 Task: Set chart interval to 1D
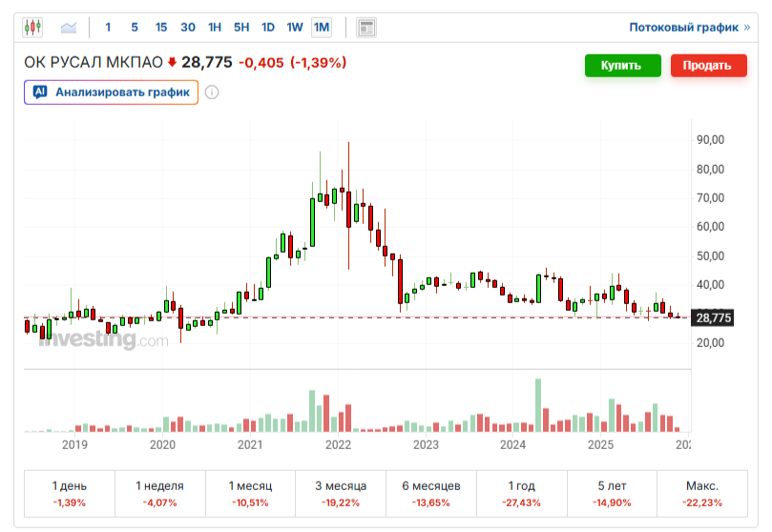(x=268, y=27)
